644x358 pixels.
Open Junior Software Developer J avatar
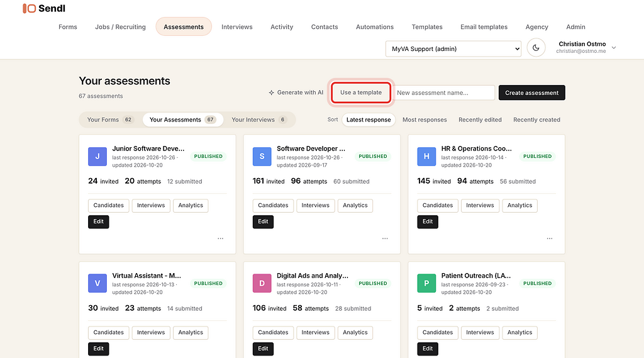click(97, 157)
